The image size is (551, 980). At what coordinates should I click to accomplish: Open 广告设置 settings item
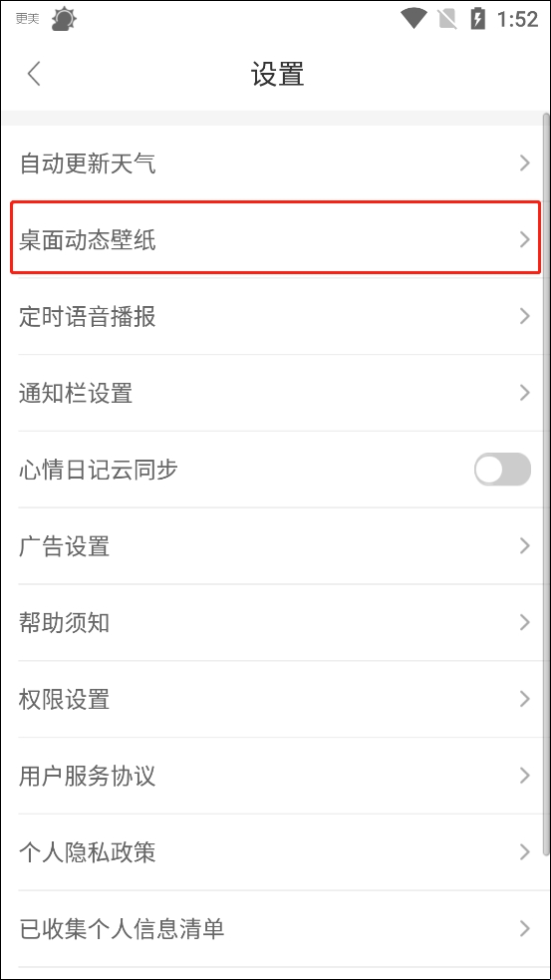pyautogui.click(x=275, y=546)
